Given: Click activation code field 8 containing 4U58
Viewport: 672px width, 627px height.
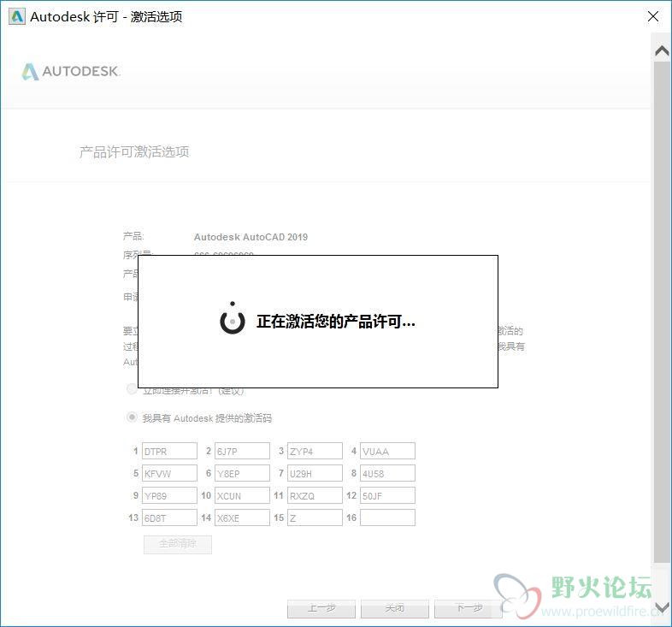Looking at the screenshot, I should [387, 474].
